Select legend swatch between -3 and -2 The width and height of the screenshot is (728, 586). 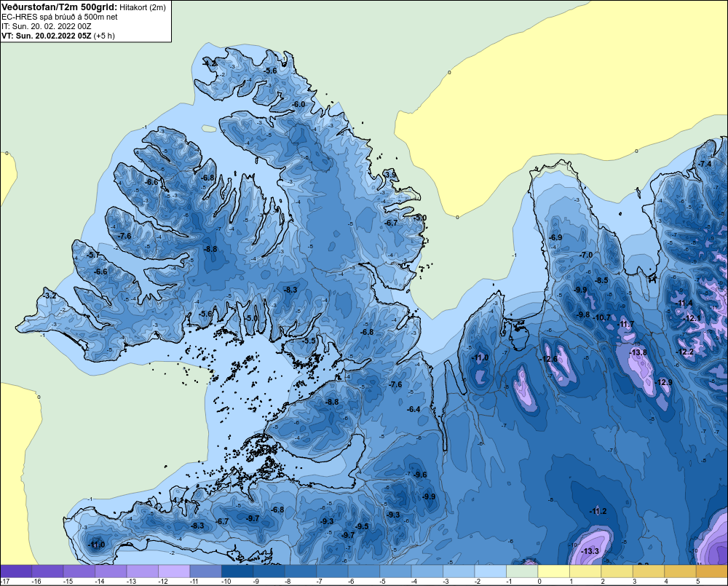[459, 571]
